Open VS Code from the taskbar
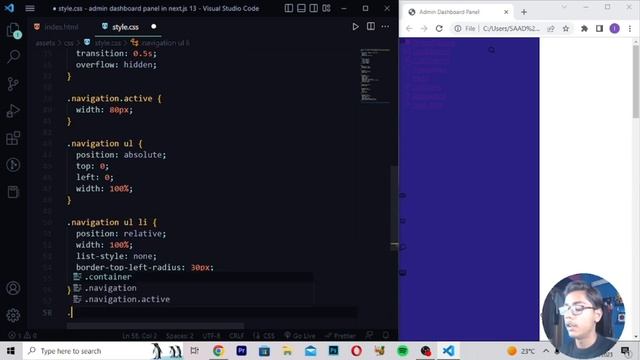640x360 pixels. click(x=448, y=351)
